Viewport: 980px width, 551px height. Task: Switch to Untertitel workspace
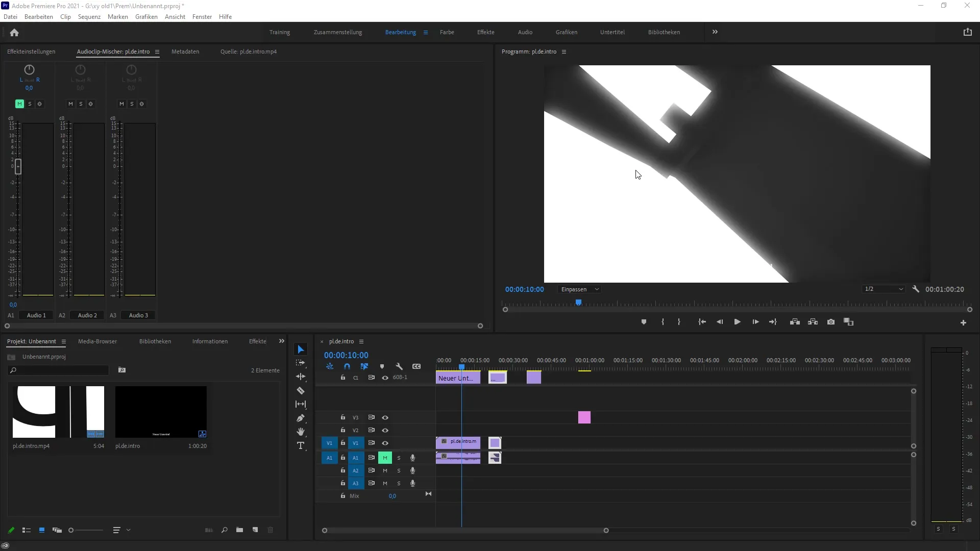tap(612, 32)
